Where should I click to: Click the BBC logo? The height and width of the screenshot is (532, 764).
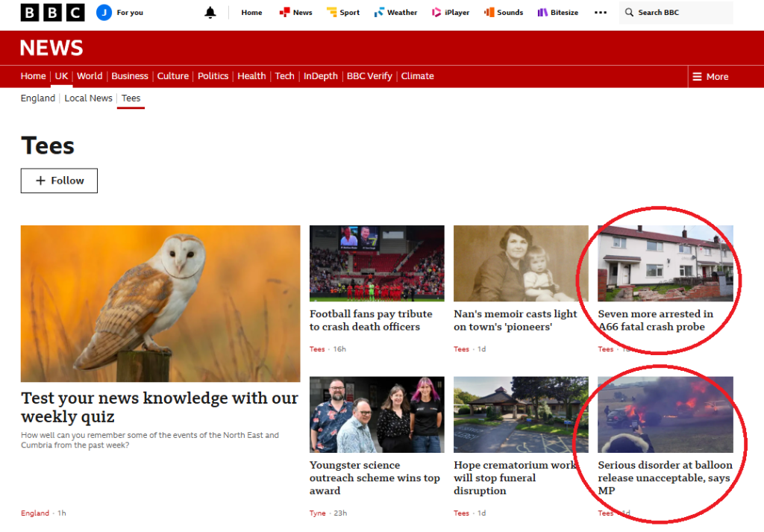click(53, 13)
